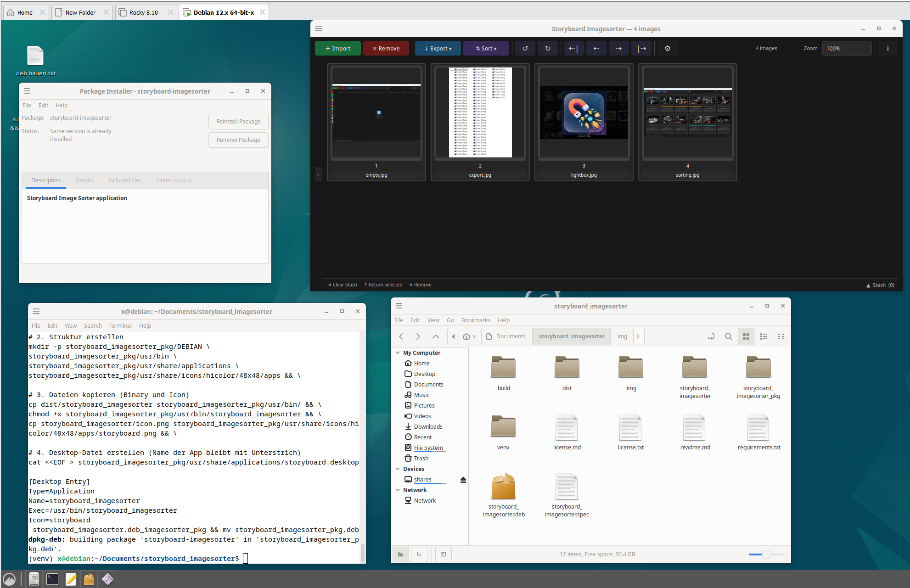Open the Export dropdown
Image resolution: width=910 pixels, height=588 pixels.
tap(438, 48)
